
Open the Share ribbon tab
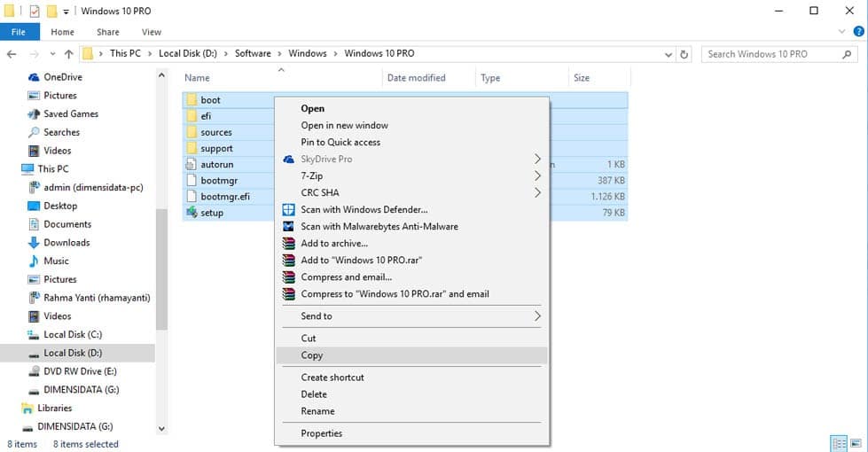(107, 32)
